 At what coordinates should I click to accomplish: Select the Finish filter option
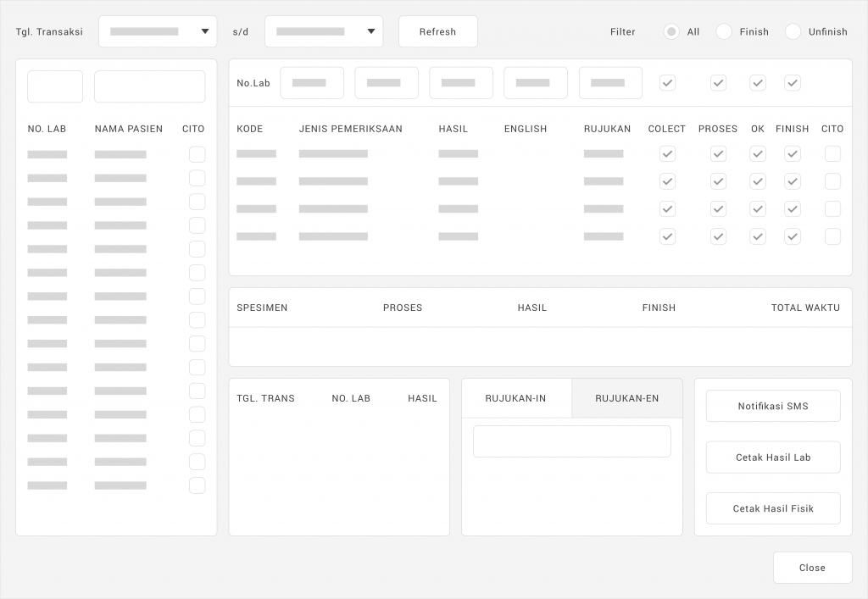[x=724, y=31]
